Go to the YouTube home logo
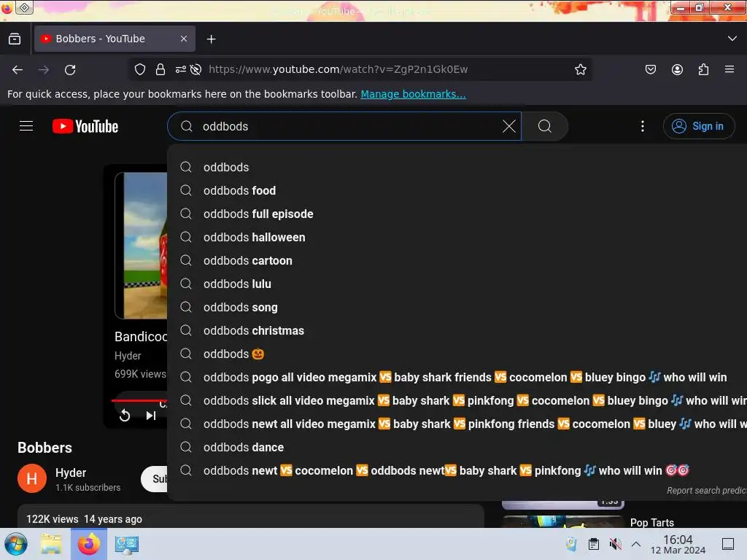Viewport: 747px width, 560px height. 85,126
